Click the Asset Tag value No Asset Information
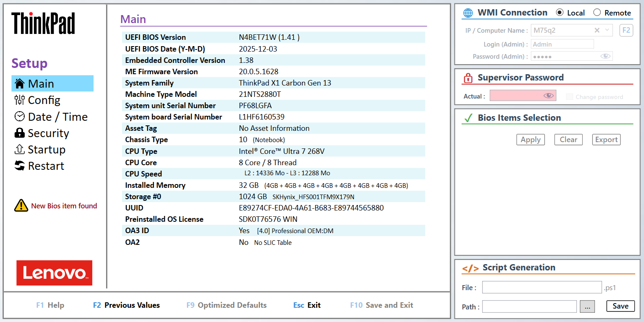Image resolution: width=644 pixels, height=322 pixels. (x=274, y=128)
